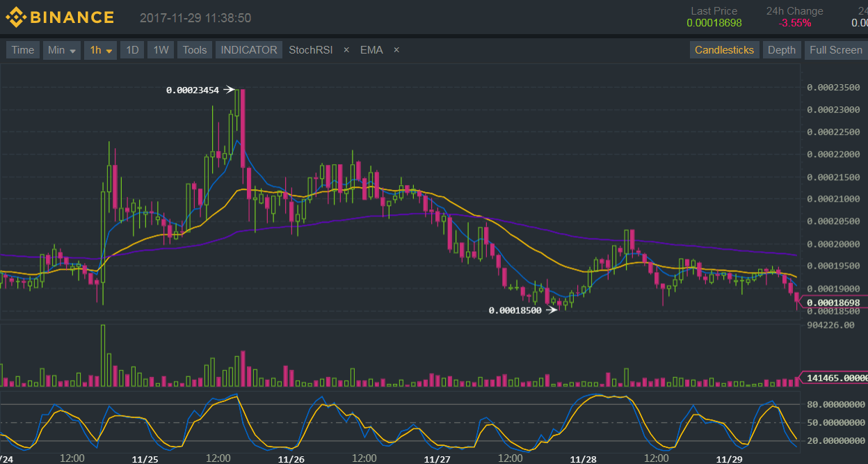Click the 0.00019000 price axis label

click(x=833, y=289)
